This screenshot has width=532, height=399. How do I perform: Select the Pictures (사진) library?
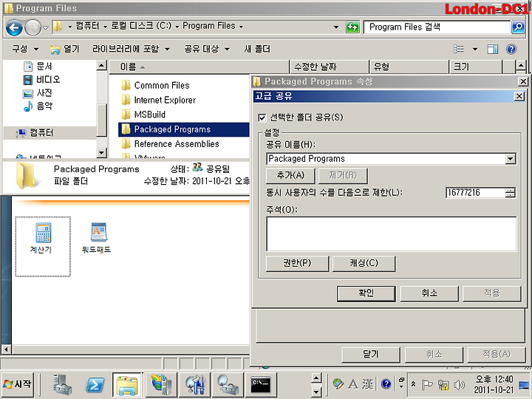pyautogui.click(x=38, y=92)
